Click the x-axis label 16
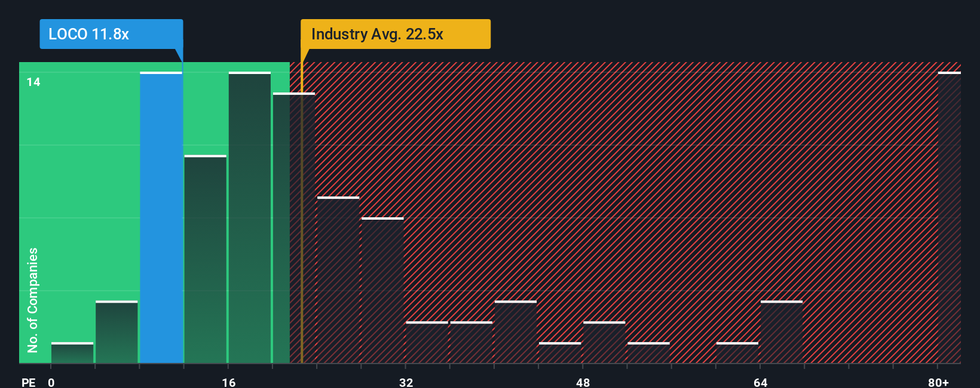Viewport: 980px width, 388px height. 229,382
